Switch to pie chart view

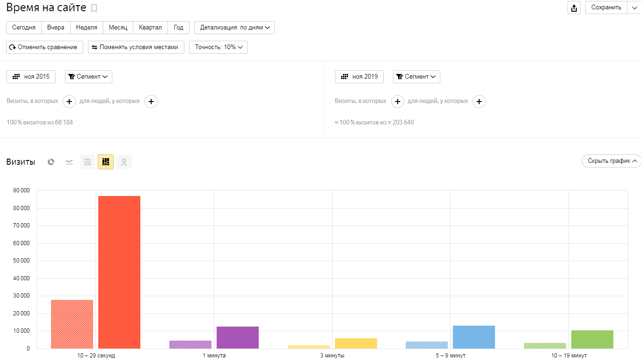[x=51, y=162]
